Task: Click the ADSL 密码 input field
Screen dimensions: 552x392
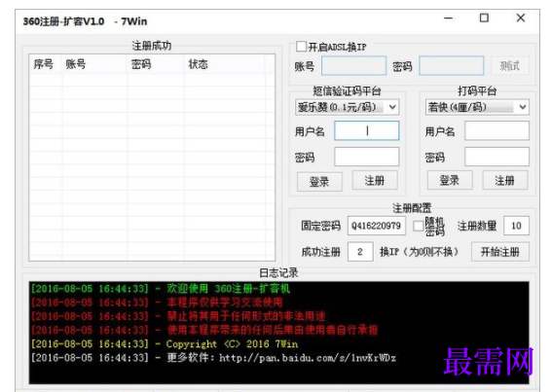Action: 452,66
